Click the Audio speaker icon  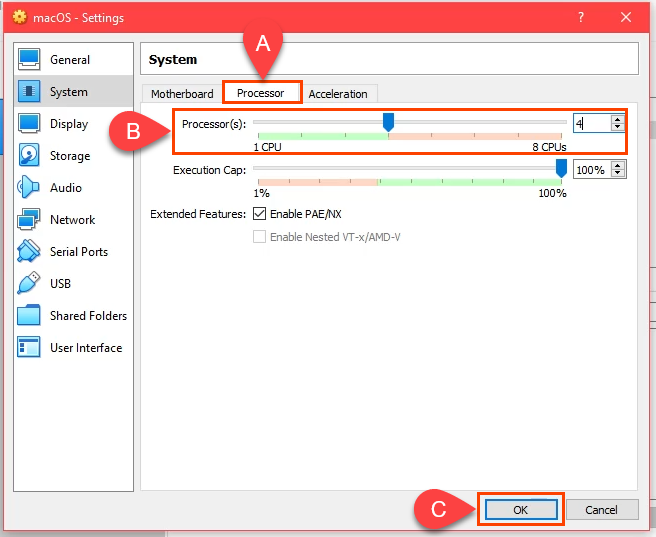28,187
